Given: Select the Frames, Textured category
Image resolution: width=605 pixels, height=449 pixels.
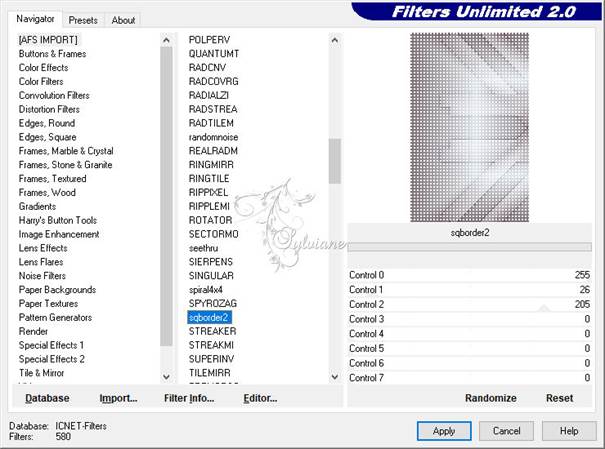Looking at the screenshot, I should tap(52, 179).
